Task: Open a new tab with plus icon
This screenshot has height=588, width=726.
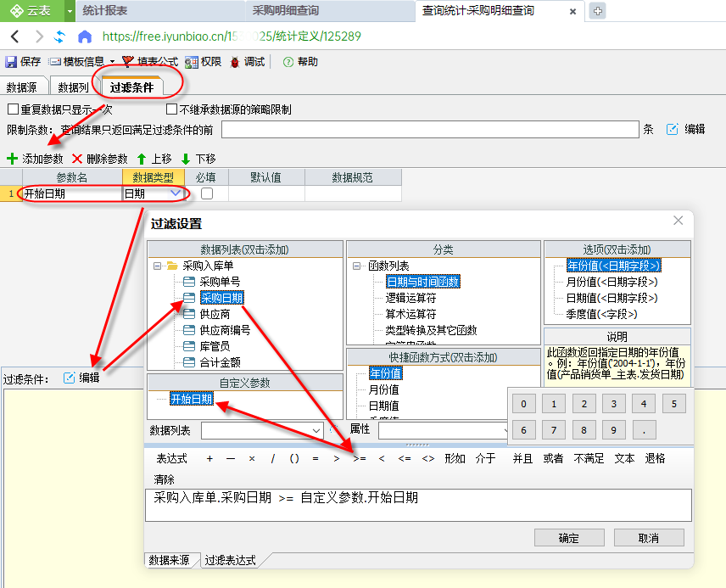Action: (598, 11)
